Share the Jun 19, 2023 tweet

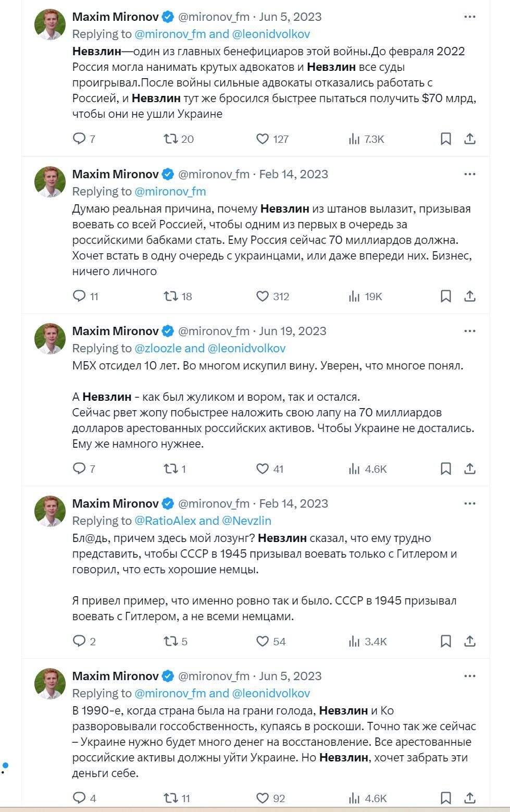coord(470,469)
